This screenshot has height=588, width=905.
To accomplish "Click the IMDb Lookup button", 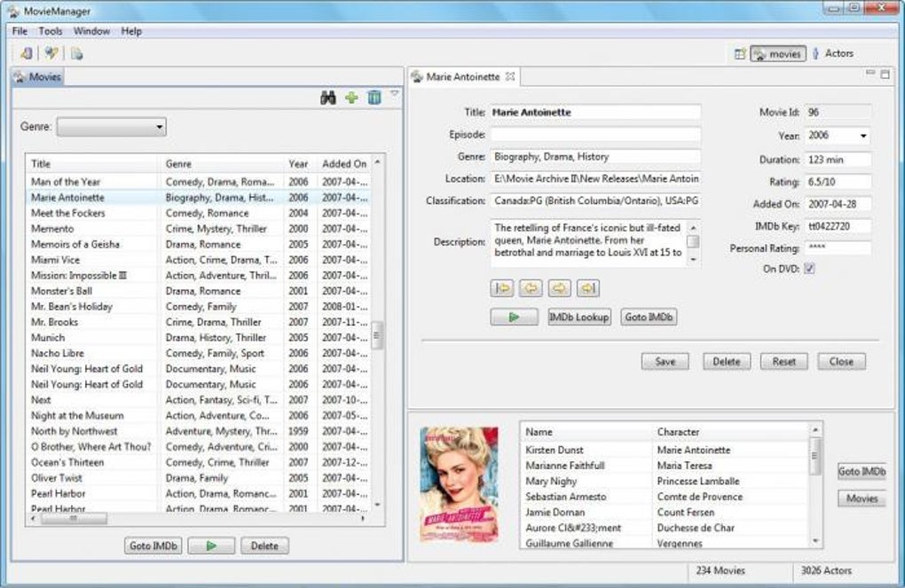I will coord(579,317).
